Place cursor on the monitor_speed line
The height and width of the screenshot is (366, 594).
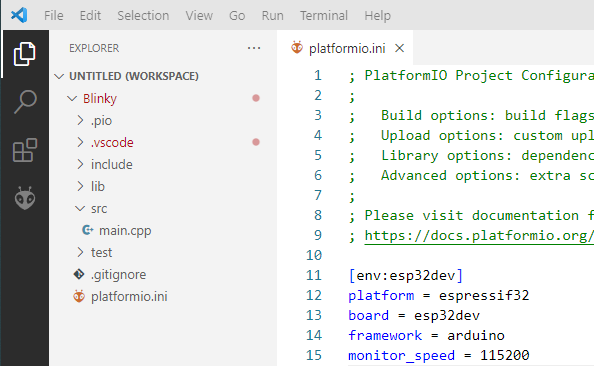(x=439, y=355)
